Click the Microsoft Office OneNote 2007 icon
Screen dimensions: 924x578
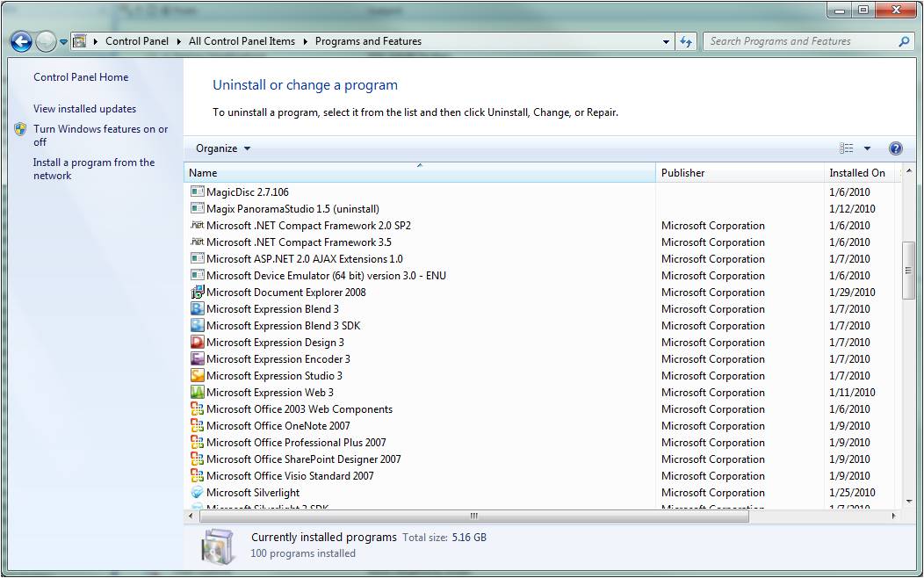198,425
